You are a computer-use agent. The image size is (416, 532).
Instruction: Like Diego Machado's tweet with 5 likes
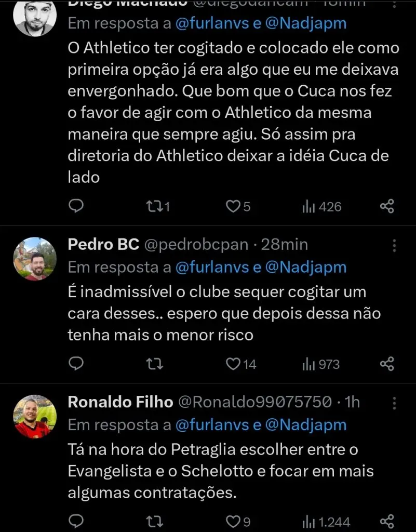(232, 206)
